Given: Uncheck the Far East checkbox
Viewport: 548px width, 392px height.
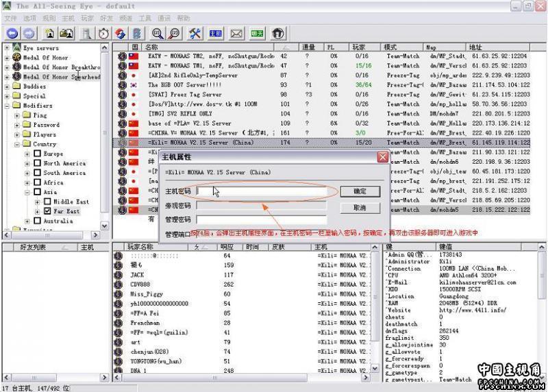Looking at the screenshot, I should pos(47,211).
